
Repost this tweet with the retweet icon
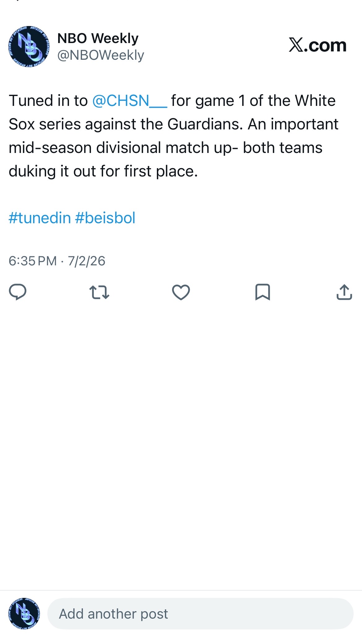99,292
